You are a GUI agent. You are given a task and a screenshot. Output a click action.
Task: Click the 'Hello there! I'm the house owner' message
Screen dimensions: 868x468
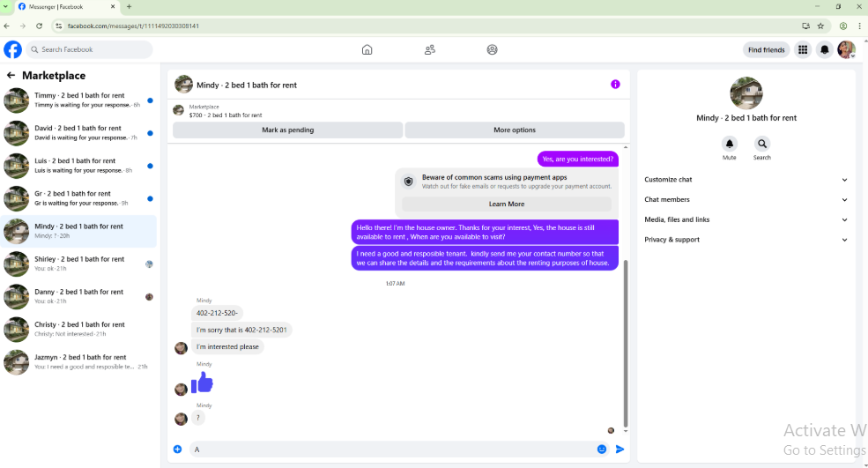pyautogui.click(x=485, y=232)
